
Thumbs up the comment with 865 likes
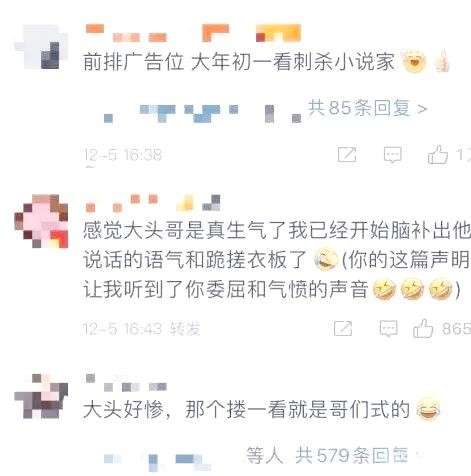click(423, 328)
